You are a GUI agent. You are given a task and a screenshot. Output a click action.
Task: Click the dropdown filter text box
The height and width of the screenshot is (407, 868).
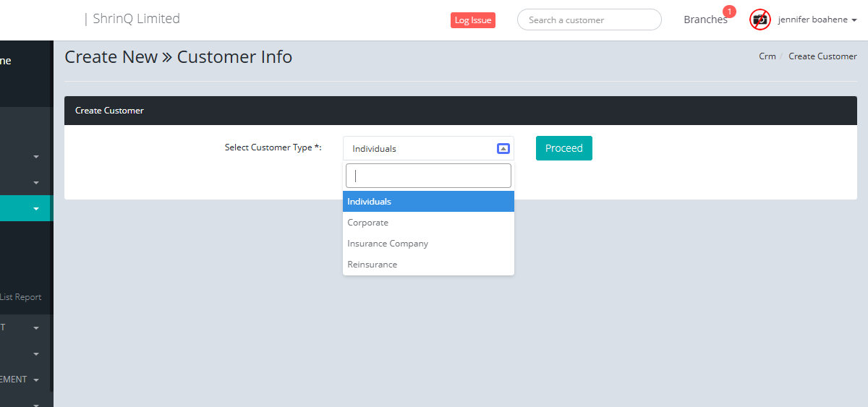point(428,176)
